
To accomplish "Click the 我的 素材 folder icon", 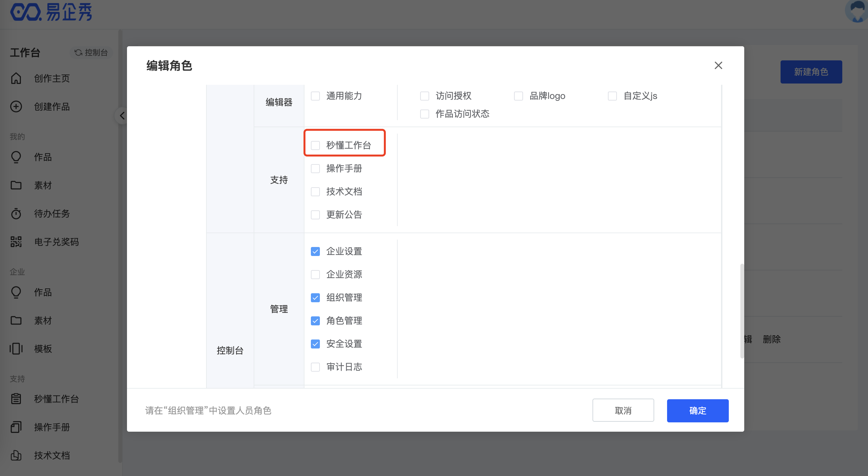I will pyautogui.click(x=16, y=185).
